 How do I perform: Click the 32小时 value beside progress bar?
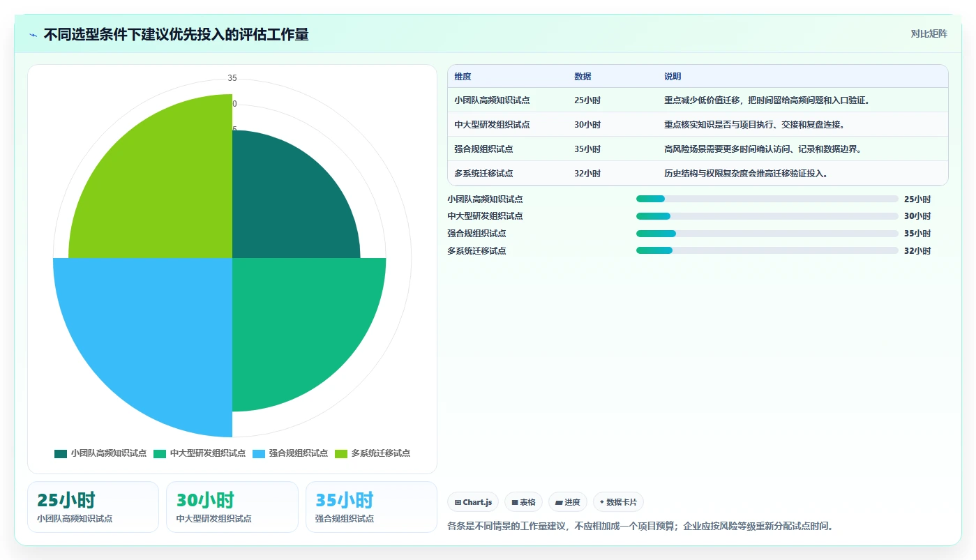917,251
